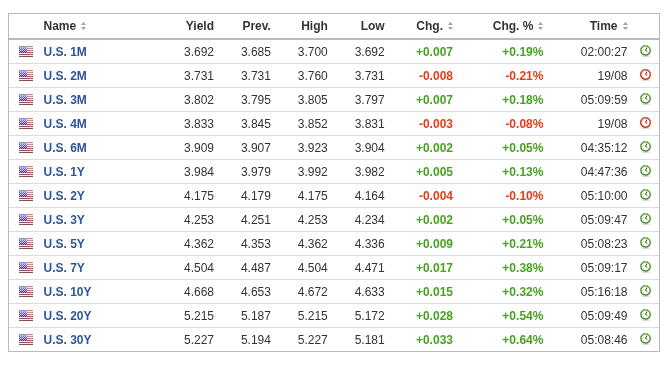Click the Yield column header
Image resolution: width=668 pixels, height=366 pixels.
(199, 26)
